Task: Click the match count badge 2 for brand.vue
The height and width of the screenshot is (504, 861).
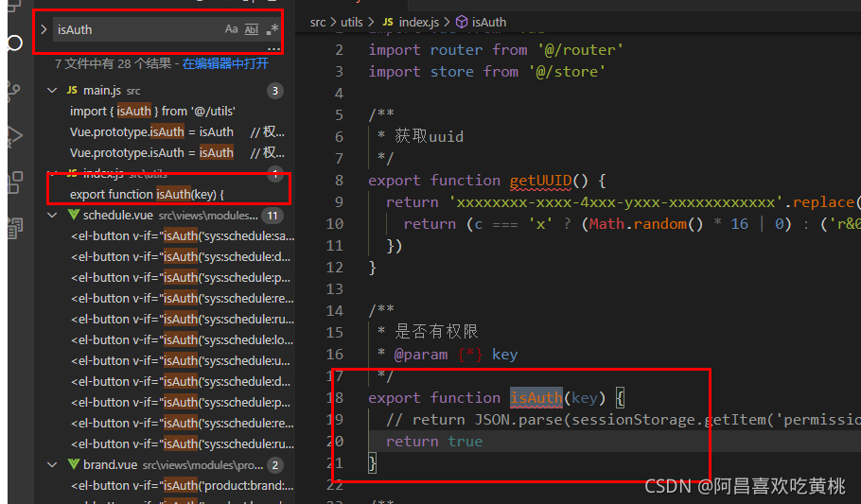Action: click(275, 465)
